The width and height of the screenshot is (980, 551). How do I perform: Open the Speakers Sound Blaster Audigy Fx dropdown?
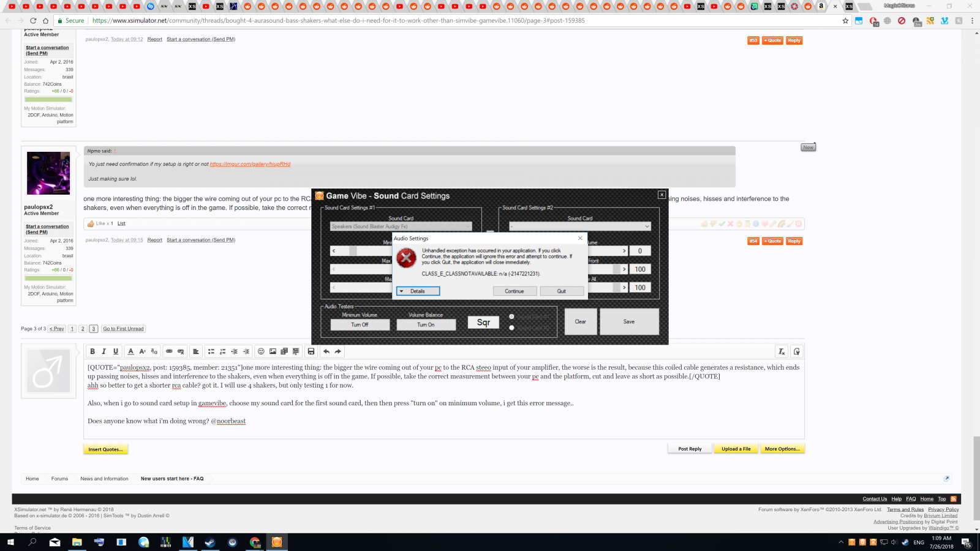401,227
